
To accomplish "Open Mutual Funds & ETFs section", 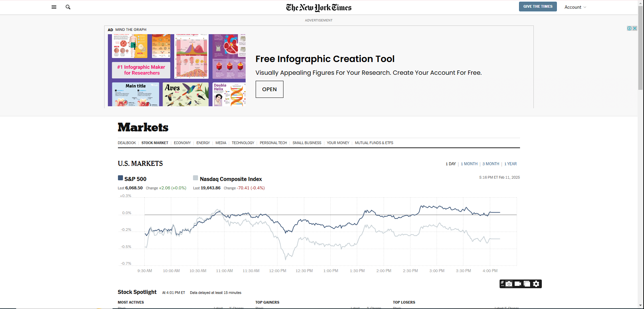I will 374,143.
